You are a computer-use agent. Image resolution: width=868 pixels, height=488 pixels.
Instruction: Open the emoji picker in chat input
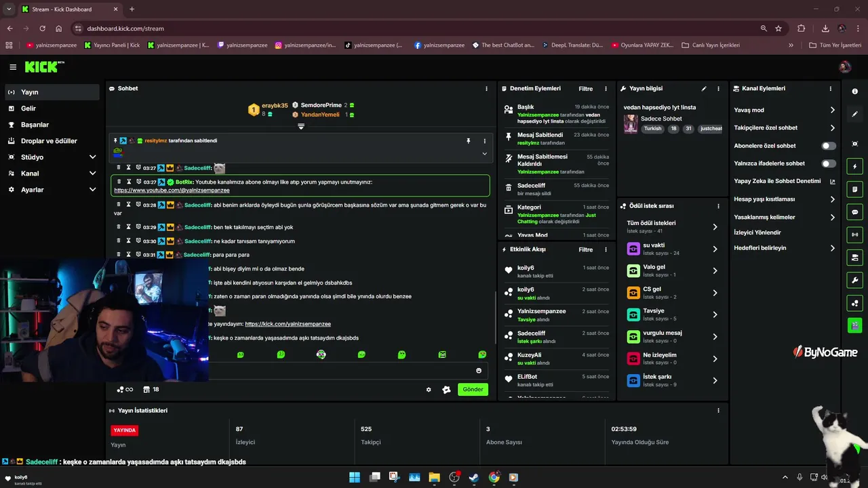[479, 371]
